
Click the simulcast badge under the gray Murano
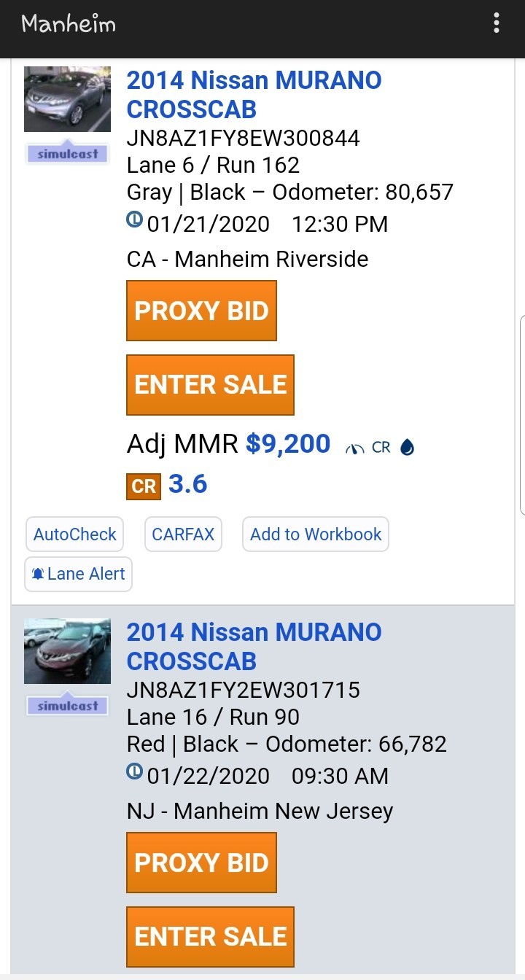(67, 153)
